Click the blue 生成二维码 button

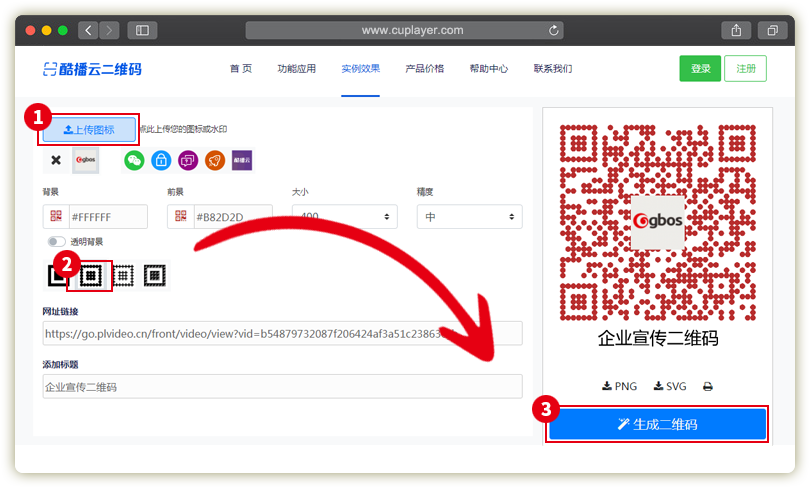point(657,424)
